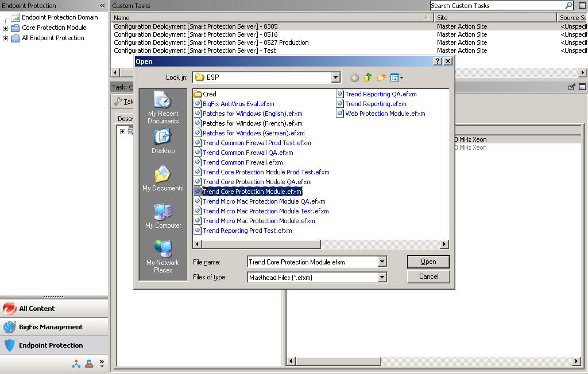Open My Documents in places bar
The width and height of the screenshot is (588, 374).
163,179
